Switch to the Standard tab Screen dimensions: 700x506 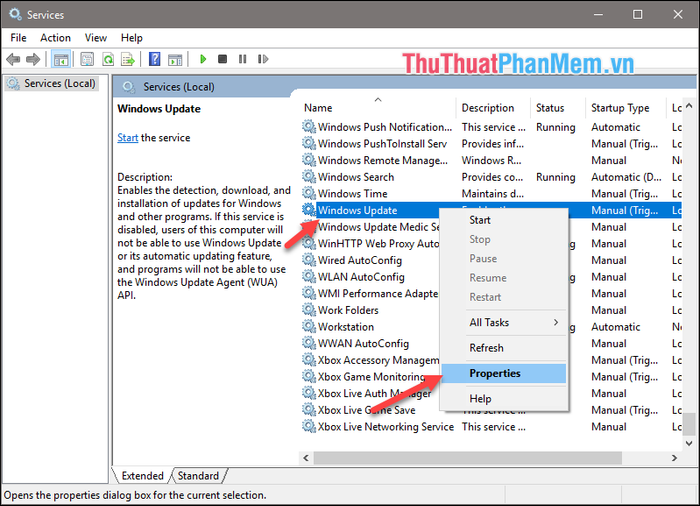click(x=198, y=476)
